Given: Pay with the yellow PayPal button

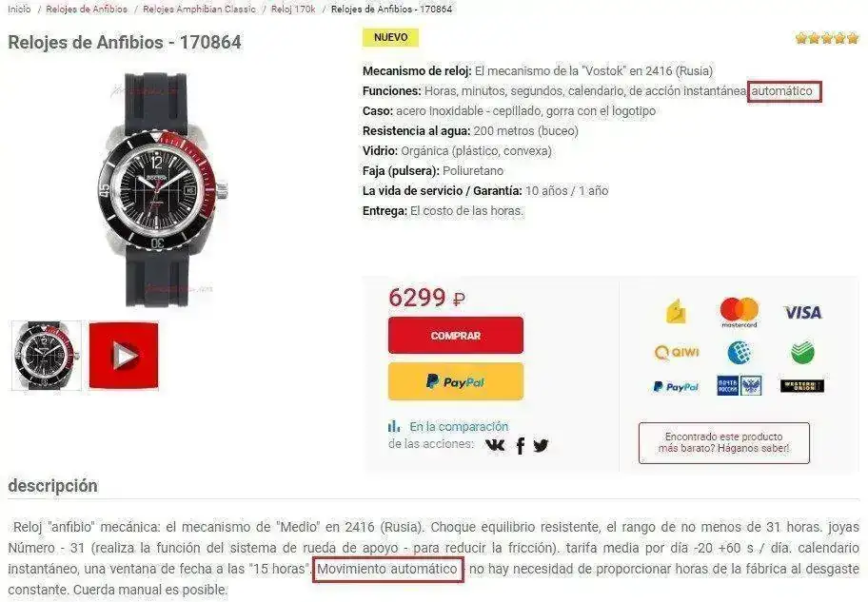Looking at the screenshot, I should click(x=456, y=381).
